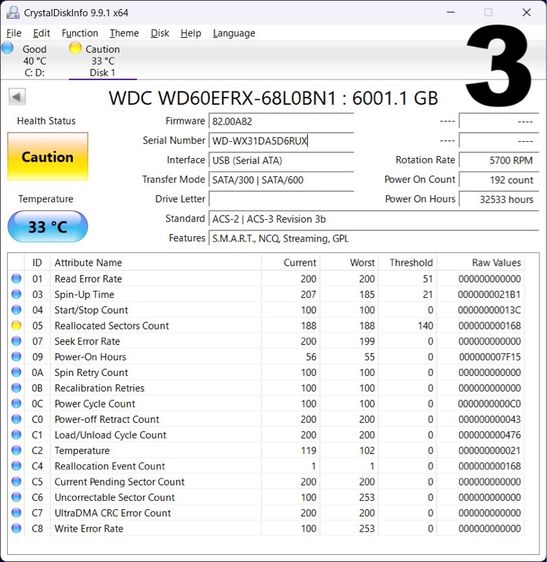Go to previous disk with left arrow
The image size is (547, 562).
pos(17,97)
